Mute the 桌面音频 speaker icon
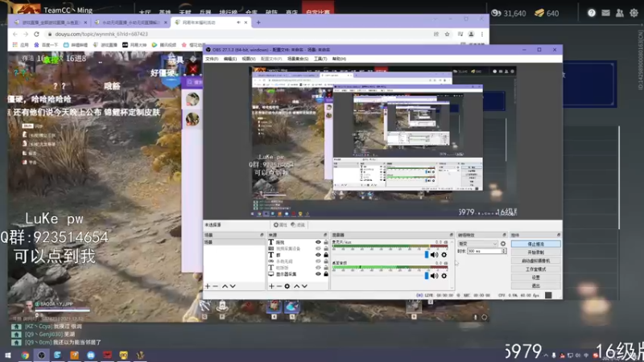644x362 pixels. (434, 276)
